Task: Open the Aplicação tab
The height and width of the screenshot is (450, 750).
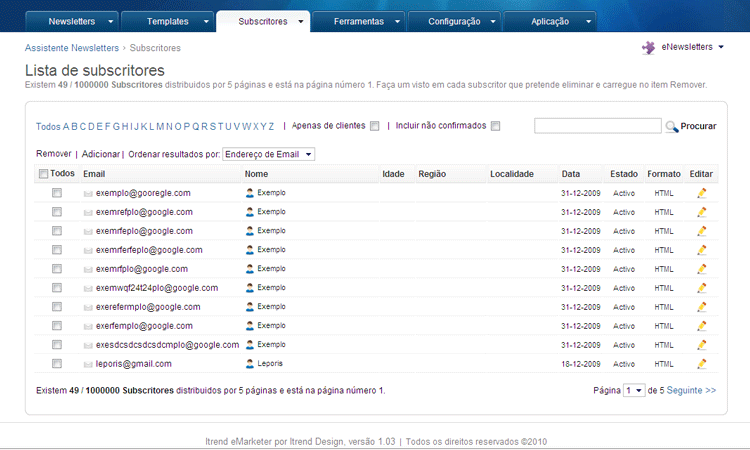Action: point(550,22)
